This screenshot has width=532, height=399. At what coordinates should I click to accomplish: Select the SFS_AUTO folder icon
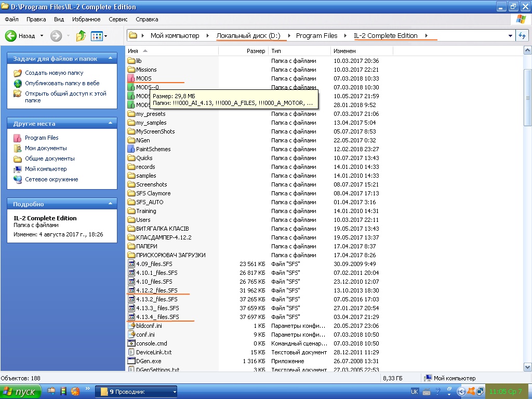coord(131,202)
